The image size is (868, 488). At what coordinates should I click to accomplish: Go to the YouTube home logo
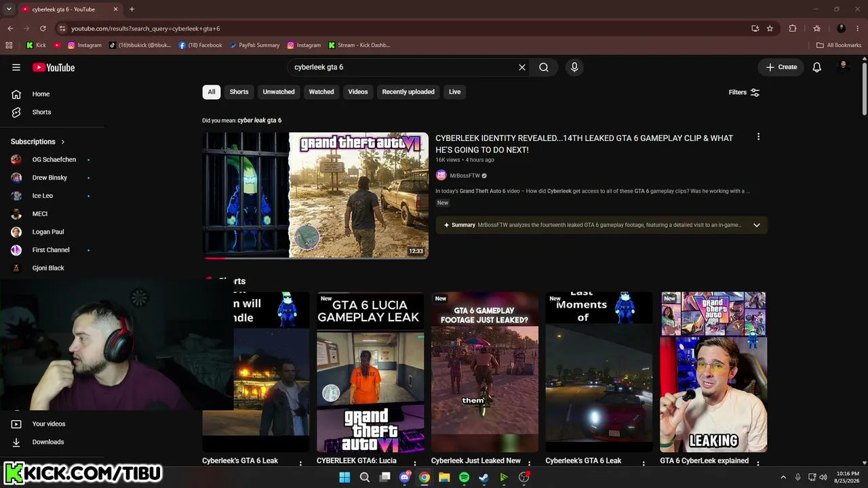[54, 67]
